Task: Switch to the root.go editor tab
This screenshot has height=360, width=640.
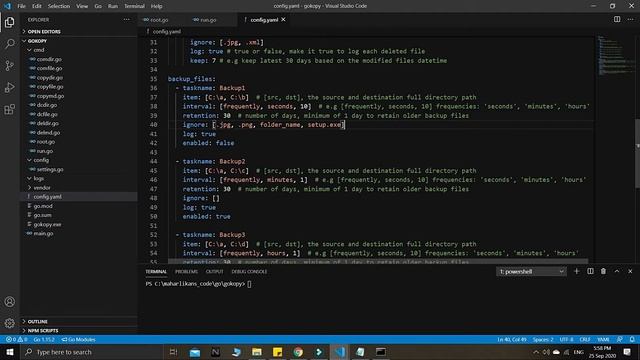Action: (x=159, y=20)
